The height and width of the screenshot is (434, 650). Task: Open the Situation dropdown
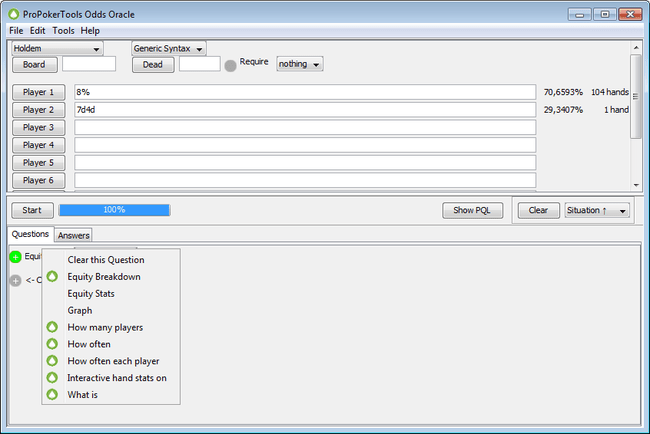(597, 210)
